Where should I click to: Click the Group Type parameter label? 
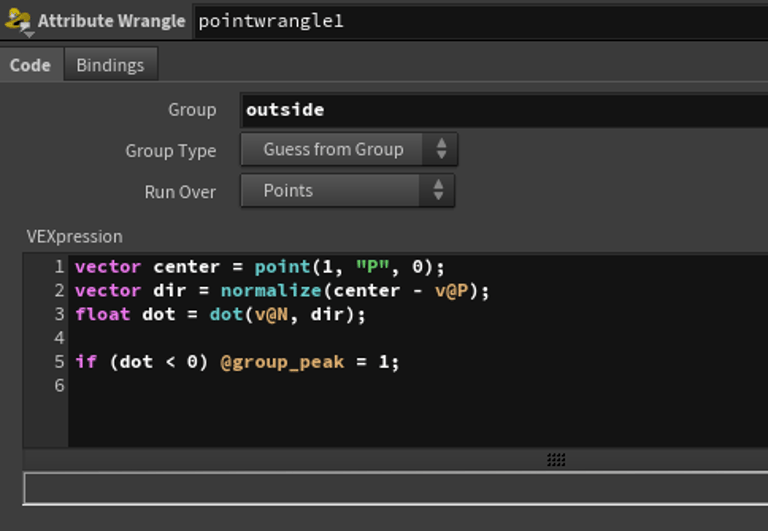pos(170,151)
